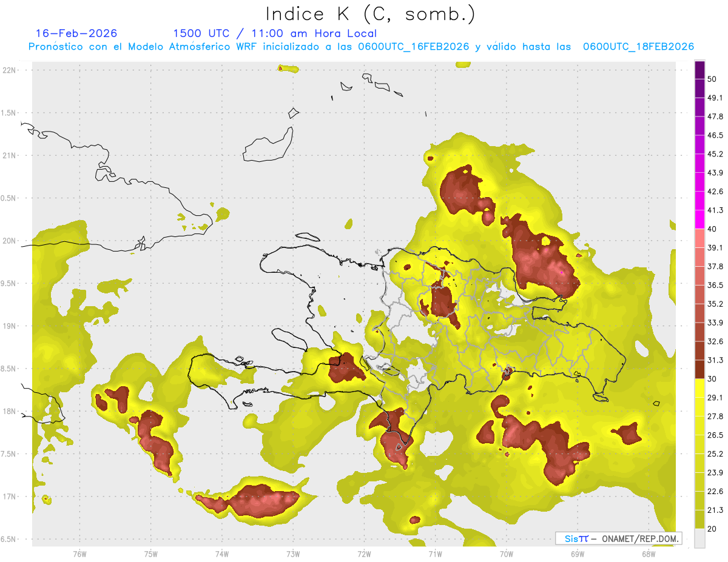Click the '49.1' colorbar label
Image resolution: width=728 pixels, height=562 pixels.
(715, 98)
